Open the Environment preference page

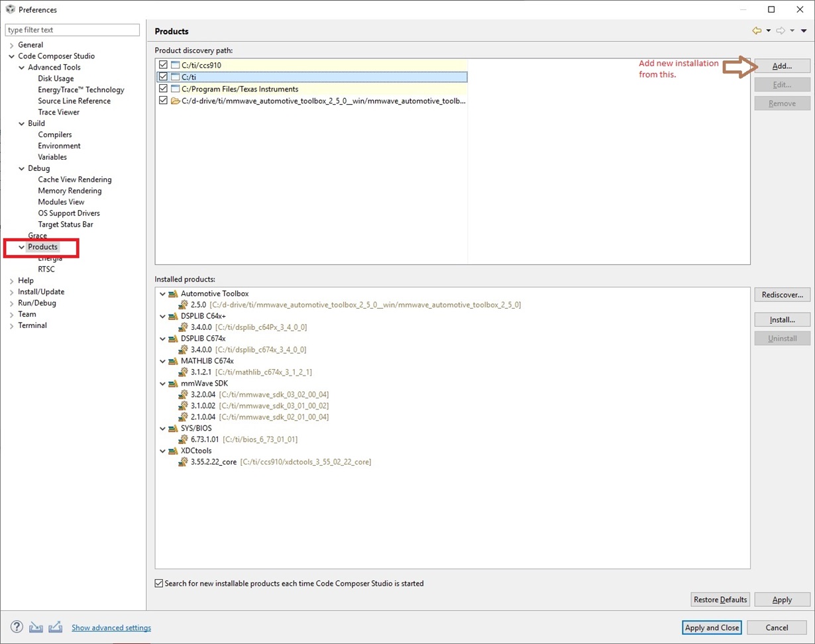click(x=59, y=146)
